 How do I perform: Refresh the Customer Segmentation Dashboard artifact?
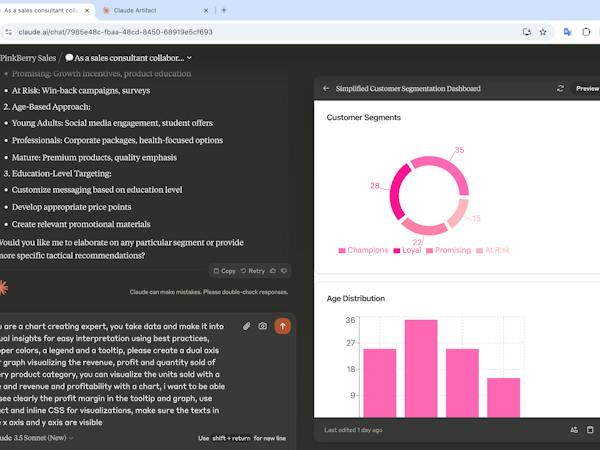tap(560, 89)
